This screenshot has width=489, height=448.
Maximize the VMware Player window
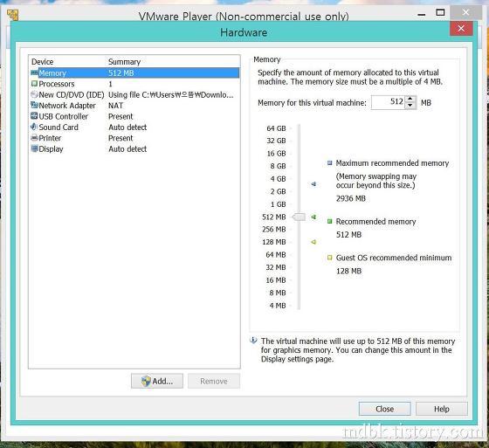pos(440,13)
